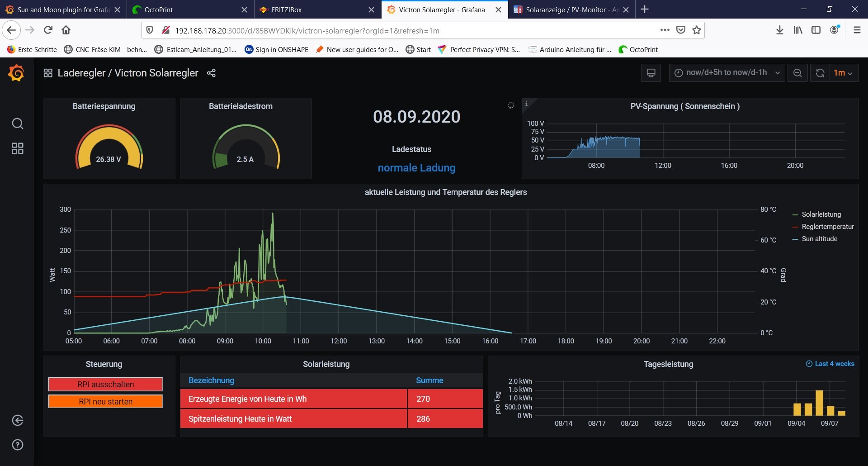Click the browser URL address field
Viewport: 868px width, 466px height.
point(407,30)
